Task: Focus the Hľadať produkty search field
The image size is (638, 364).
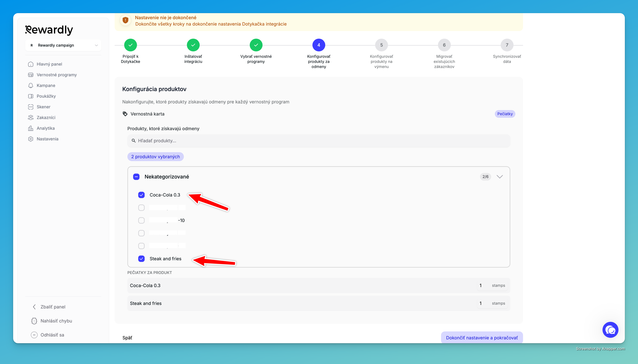Action: pos(319,141)
